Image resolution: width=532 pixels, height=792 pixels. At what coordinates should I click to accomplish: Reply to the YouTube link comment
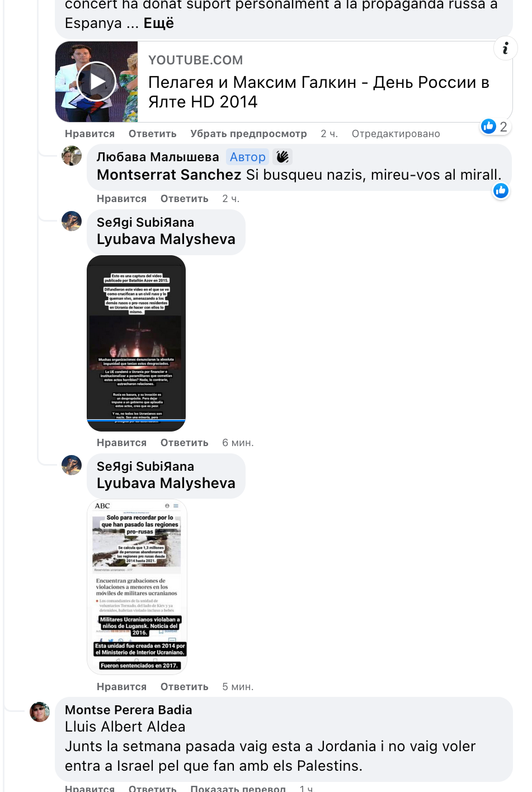(x=153, y=134)
